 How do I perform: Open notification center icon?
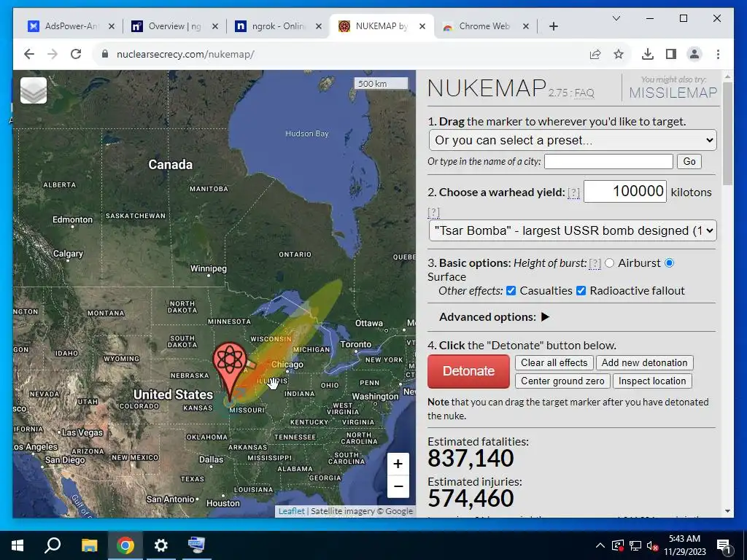click(724, 545)
